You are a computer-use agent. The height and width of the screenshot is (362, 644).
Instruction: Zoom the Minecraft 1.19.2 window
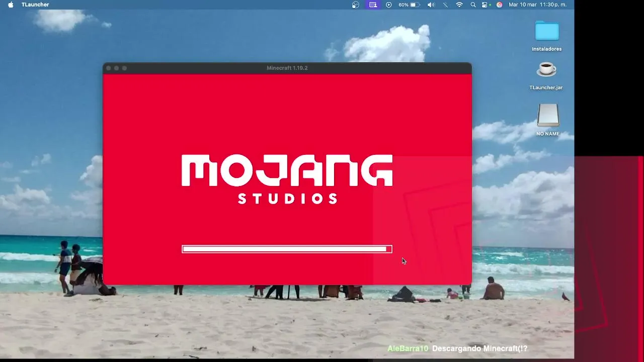(x=124, y=68)
